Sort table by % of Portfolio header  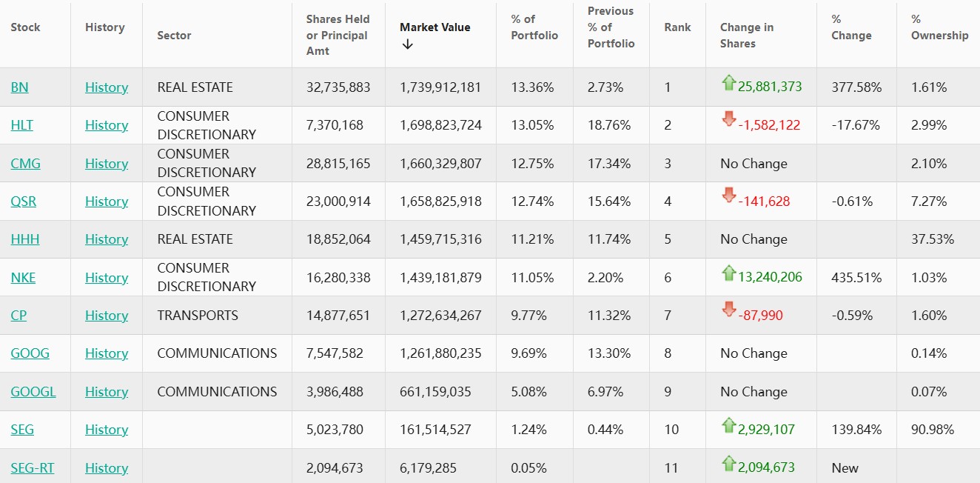(x=534, y=27)
